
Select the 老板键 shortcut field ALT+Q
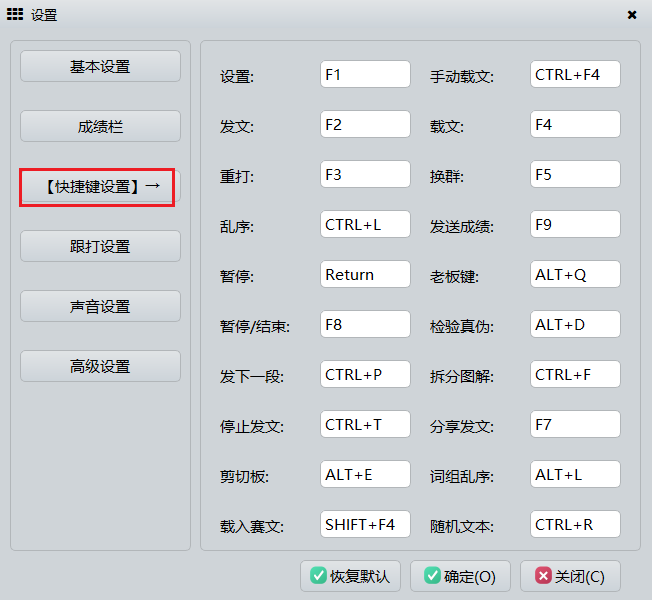point(575,274)
